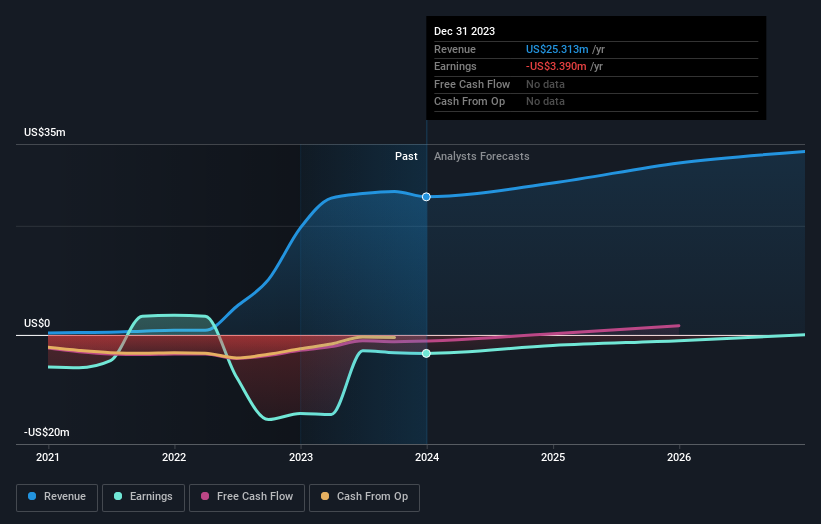821x524 pixels.
Task: Toggle the Cash From Op legend button
Action: coord(364,497)
